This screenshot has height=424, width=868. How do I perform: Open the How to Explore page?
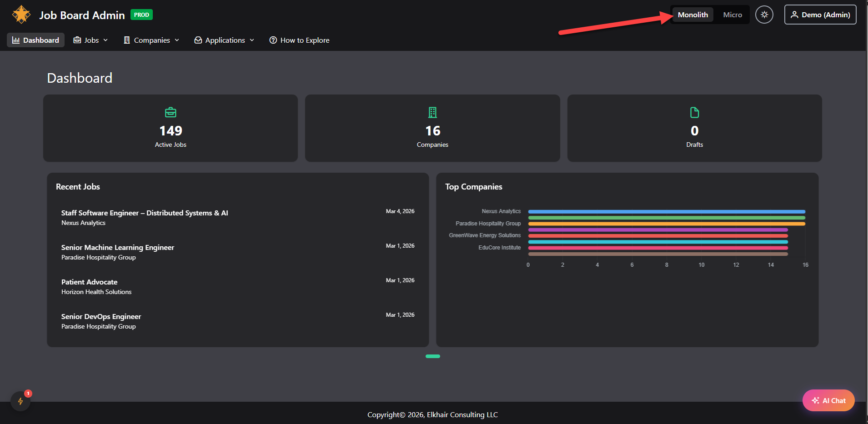[304, 40]
